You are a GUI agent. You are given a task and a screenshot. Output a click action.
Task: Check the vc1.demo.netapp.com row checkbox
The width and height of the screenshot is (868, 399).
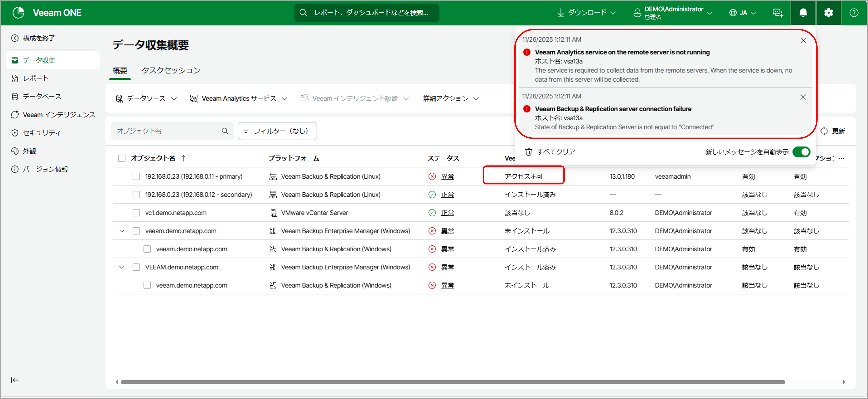pos(136,213)
